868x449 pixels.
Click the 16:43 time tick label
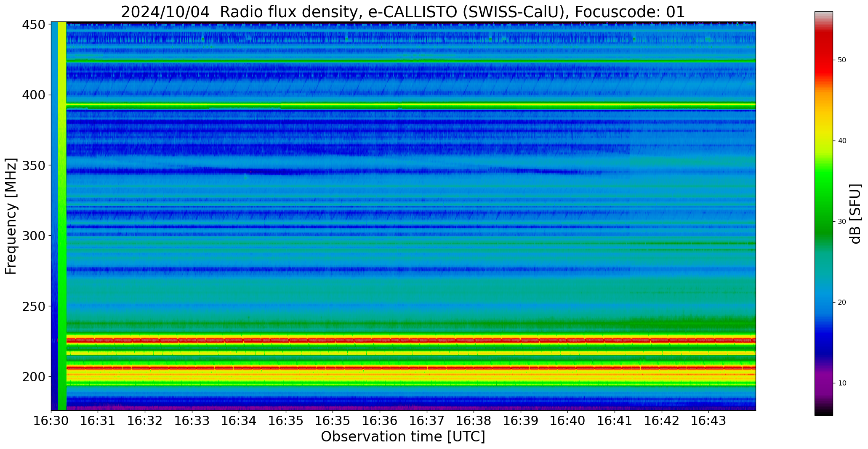(708, 421)
